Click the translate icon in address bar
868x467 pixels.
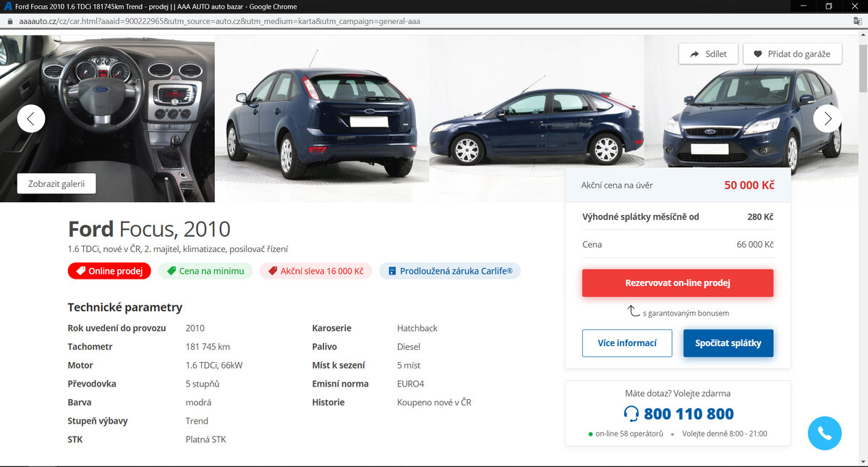click(857, 22)
